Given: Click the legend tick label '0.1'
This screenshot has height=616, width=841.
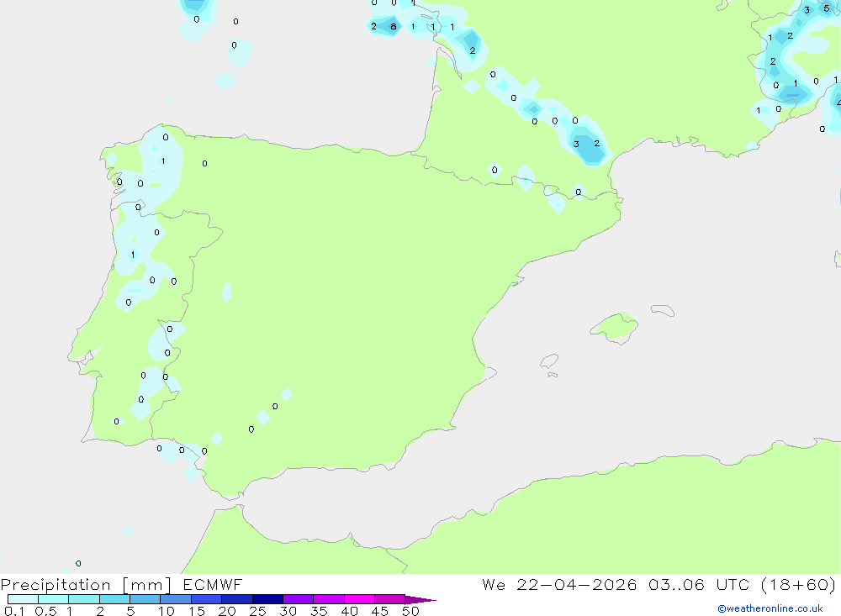Looking at the screenshot, I should (x=14, y=611).
